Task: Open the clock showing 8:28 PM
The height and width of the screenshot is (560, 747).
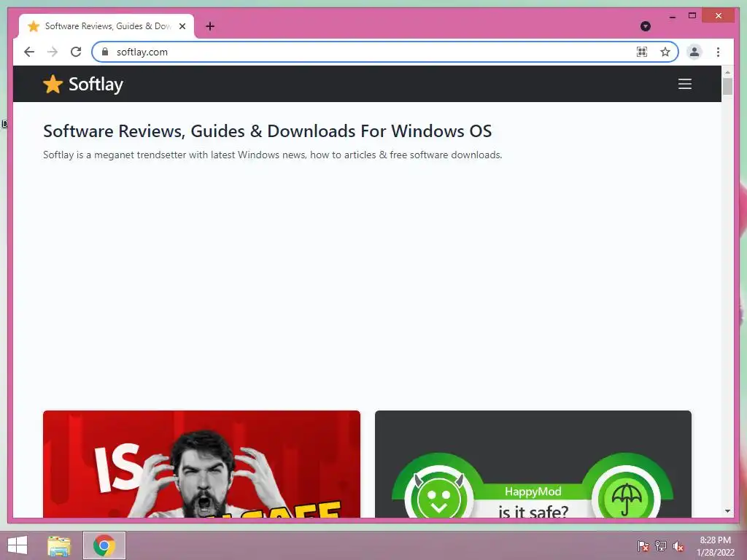Action: pyautogui.click(x=715, y=546)
